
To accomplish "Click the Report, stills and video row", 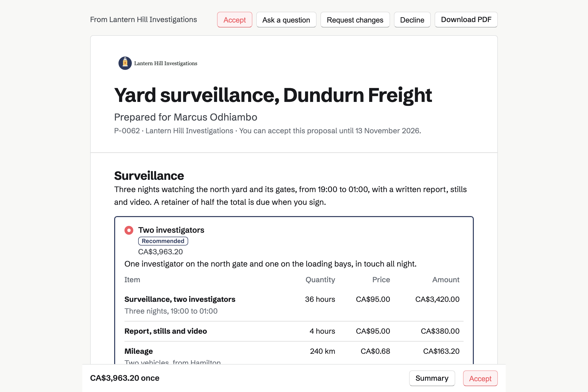I will [x=294, y=331].
